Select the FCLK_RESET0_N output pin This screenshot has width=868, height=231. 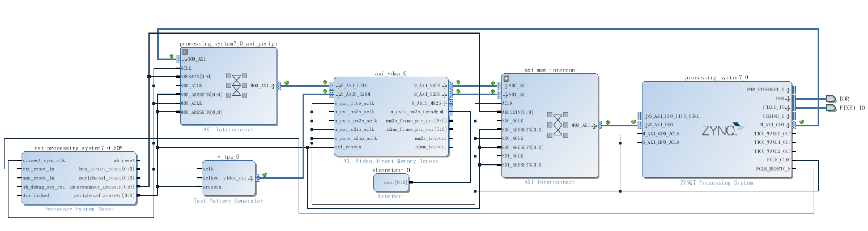773,169
